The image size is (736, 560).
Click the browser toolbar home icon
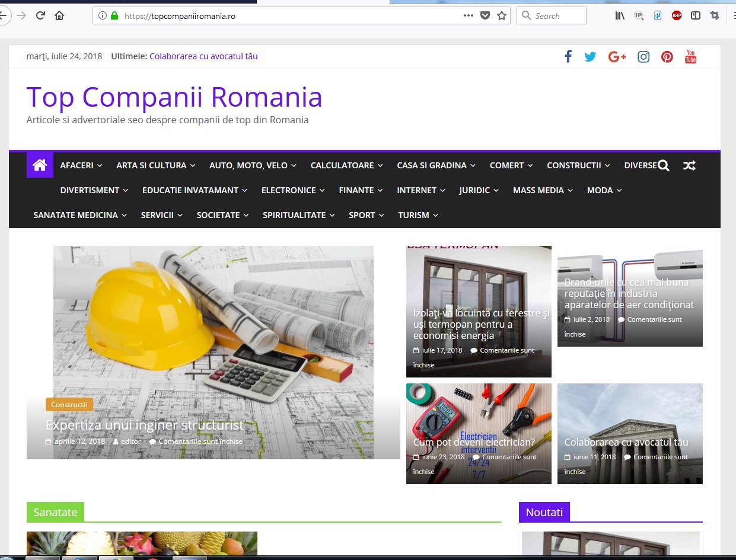pos(59,16)
